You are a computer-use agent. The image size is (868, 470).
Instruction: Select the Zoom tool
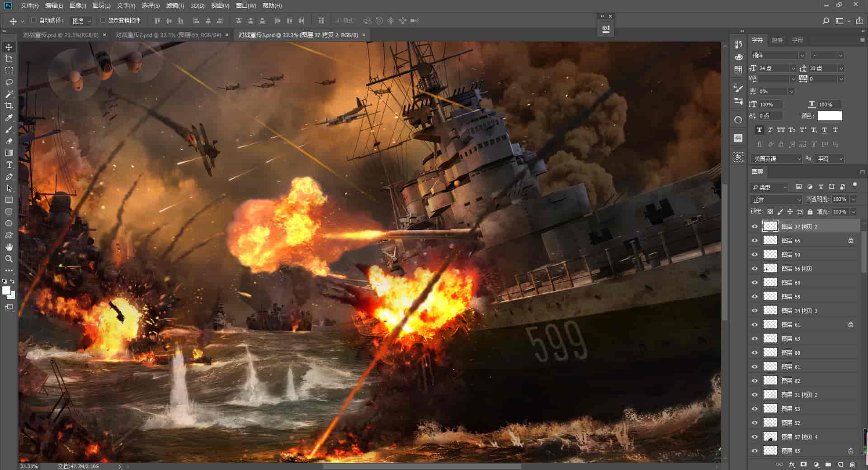(x=9, y=259)
